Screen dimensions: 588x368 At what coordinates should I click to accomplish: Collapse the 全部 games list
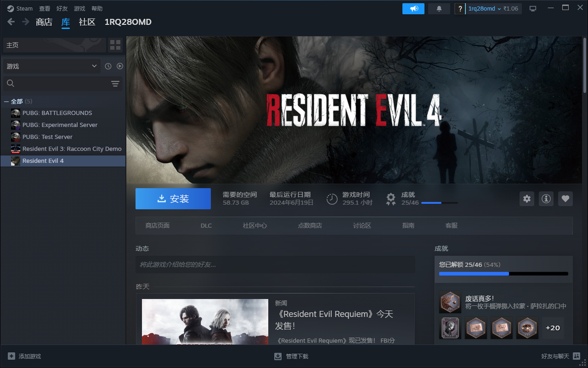tap(7, 101)
